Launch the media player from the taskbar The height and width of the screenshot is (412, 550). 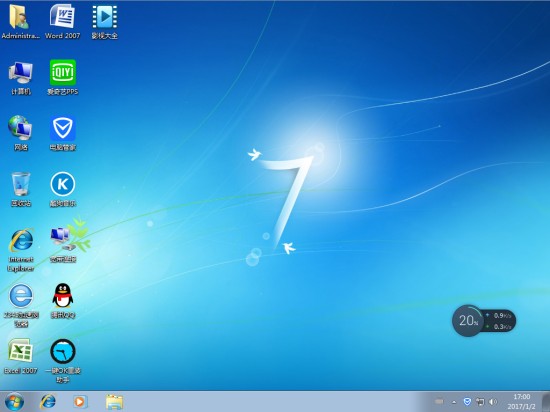click(x=80, y=402)
